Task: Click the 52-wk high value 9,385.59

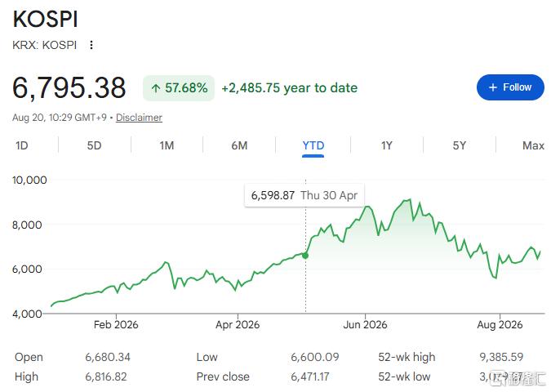Action: tap(501, 357)
